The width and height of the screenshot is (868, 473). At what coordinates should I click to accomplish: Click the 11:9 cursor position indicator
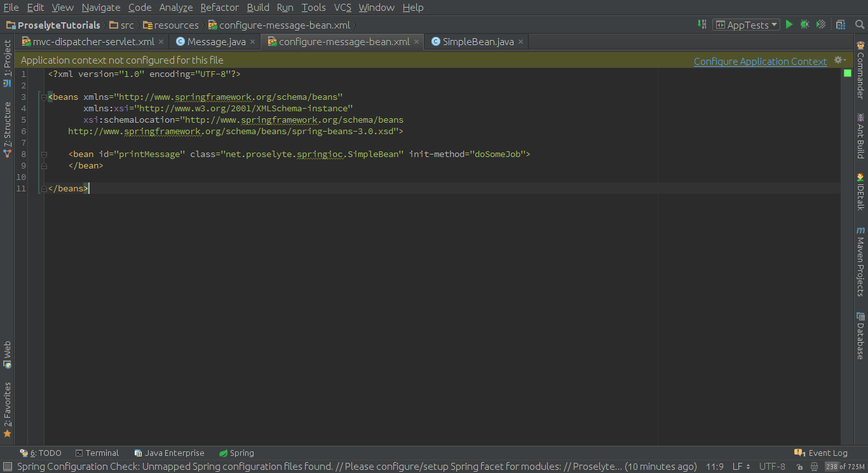(x=715, y=467)
